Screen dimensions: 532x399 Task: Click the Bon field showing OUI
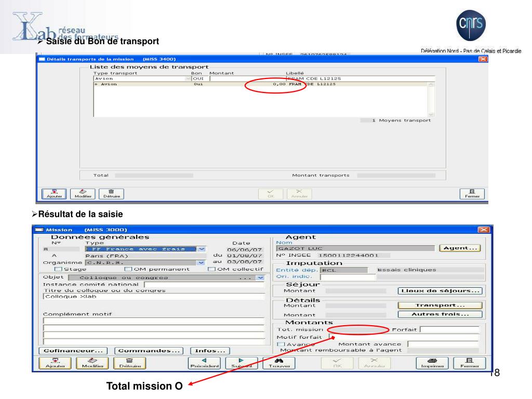pyautogui.click(x=200, y=78)
